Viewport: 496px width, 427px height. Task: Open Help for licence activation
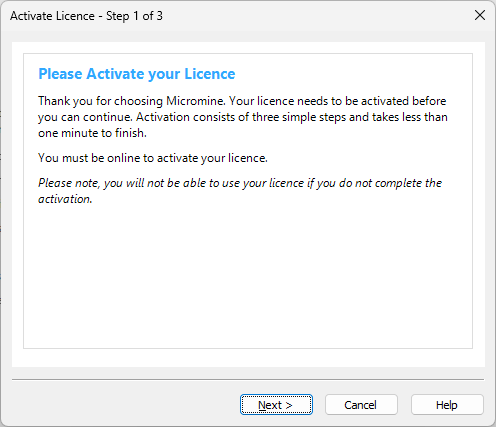pos(447,405)
